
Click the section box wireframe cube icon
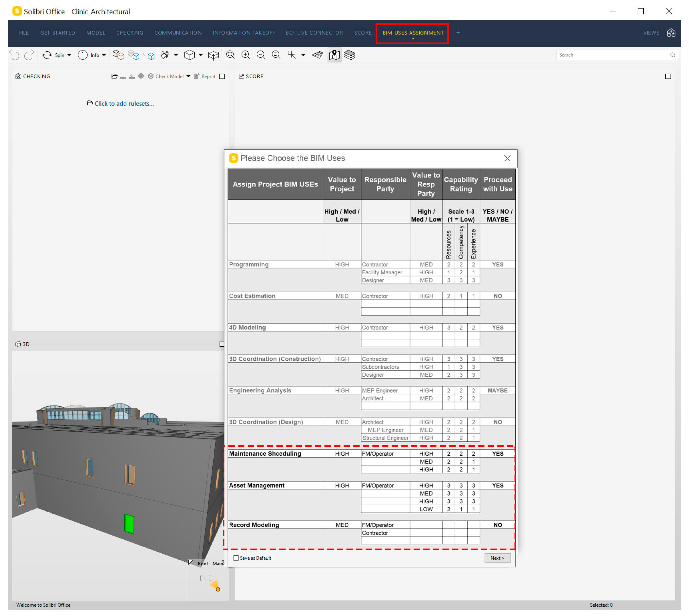[213, 55]
